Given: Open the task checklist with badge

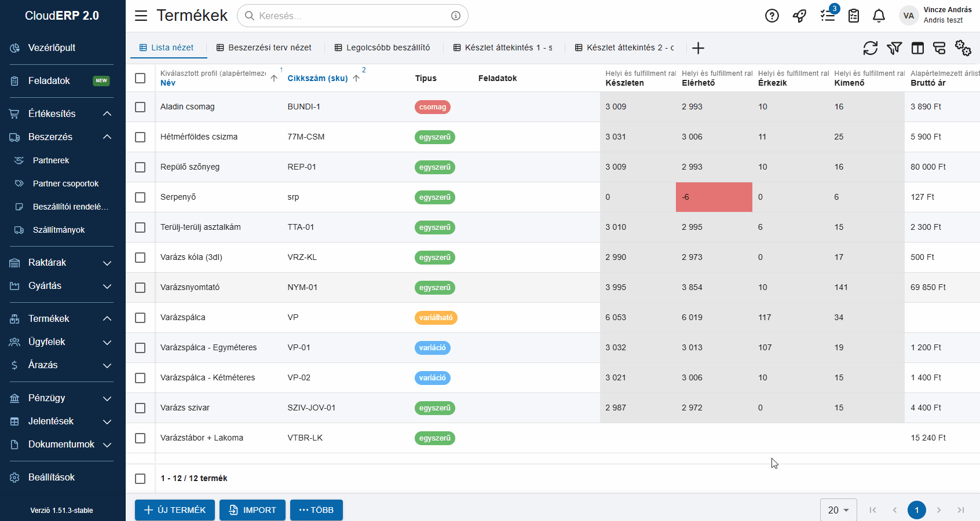Looking at the screenshot, I should coord(828,16).
